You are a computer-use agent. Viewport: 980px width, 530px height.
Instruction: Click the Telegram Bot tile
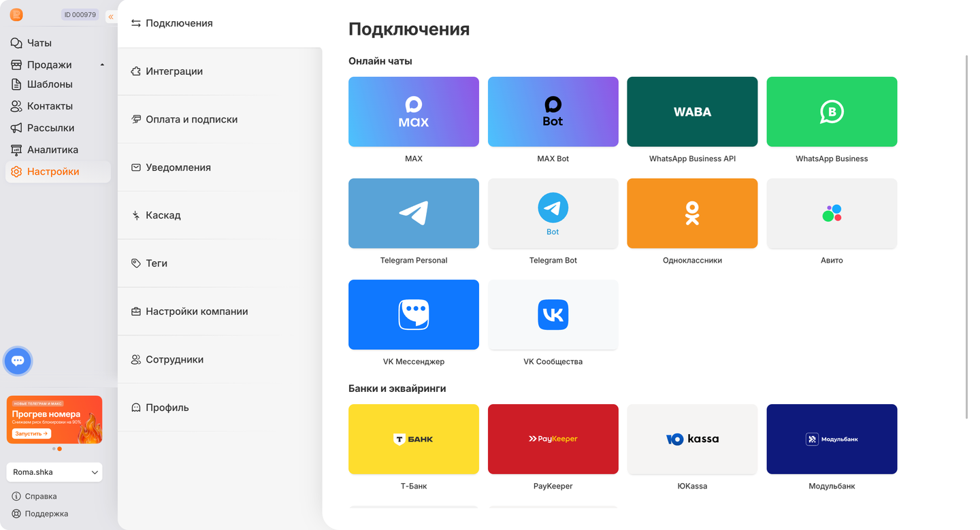tap(553, 213)
